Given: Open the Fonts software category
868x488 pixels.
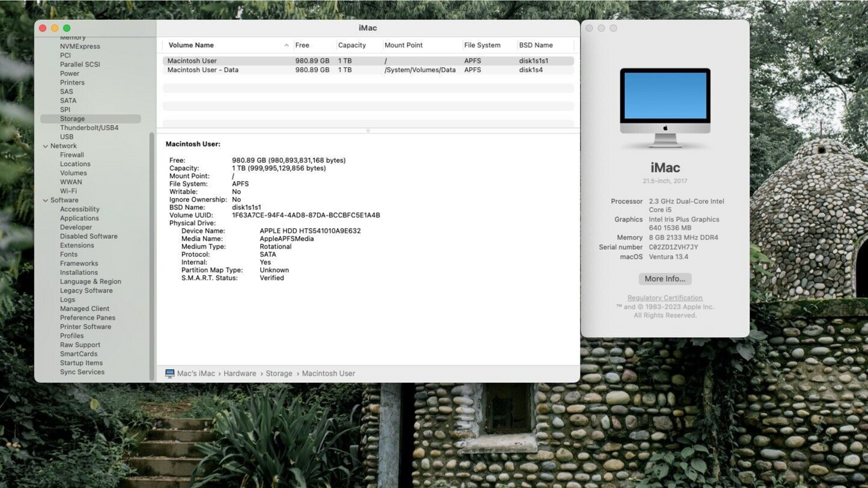Looking at the screenshot, I should point(68,254).
